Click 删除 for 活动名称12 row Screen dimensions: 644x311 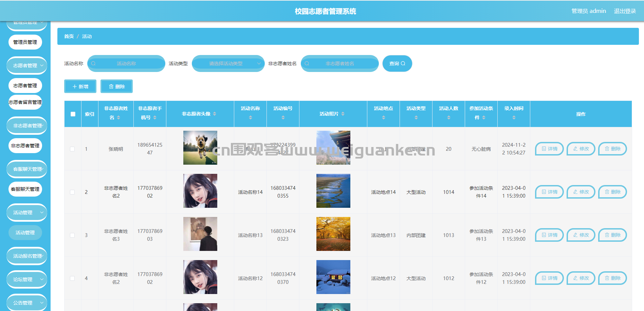pyautogui.click(x=612, y=278)
